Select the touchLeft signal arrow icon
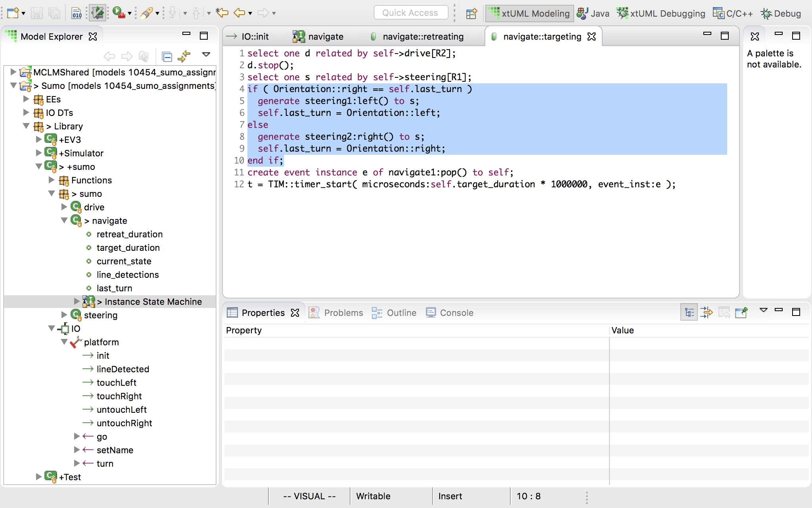Viewport: 812px width, 508px height. pyautogui.click(x=88, y=383)
